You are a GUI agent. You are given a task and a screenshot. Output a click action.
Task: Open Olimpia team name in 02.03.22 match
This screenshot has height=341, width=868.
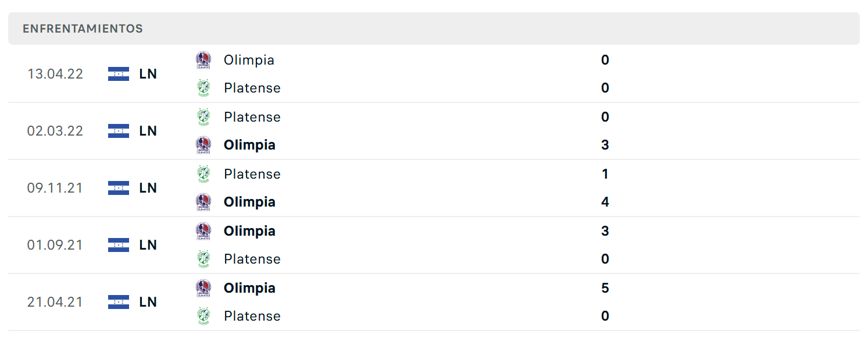249,145
